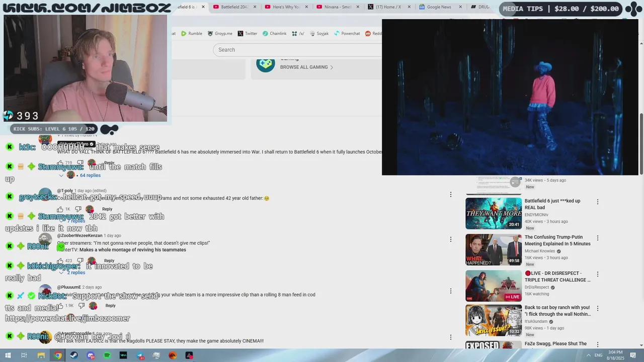Viewport: 644px width, 362px height.
Task: Open the BROWSE ALL GAMING link
Action: [x=306, y=67]
